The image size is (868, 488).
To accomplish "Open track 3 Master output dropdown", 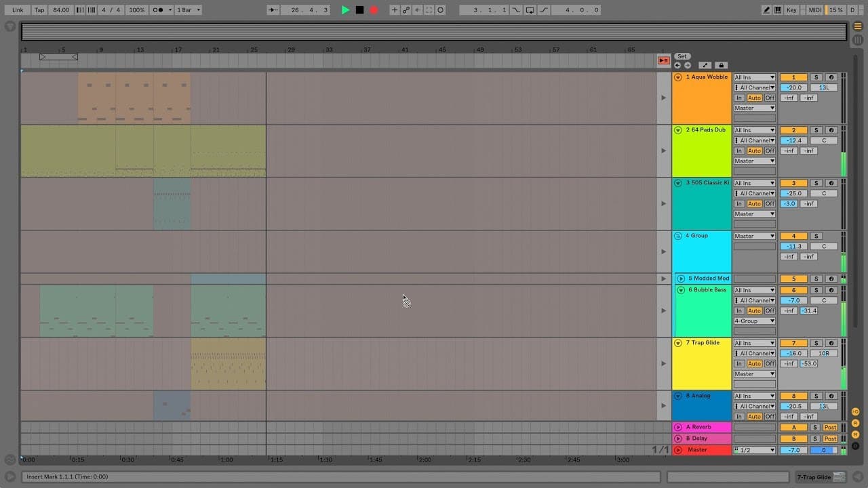I will [754, 213].
